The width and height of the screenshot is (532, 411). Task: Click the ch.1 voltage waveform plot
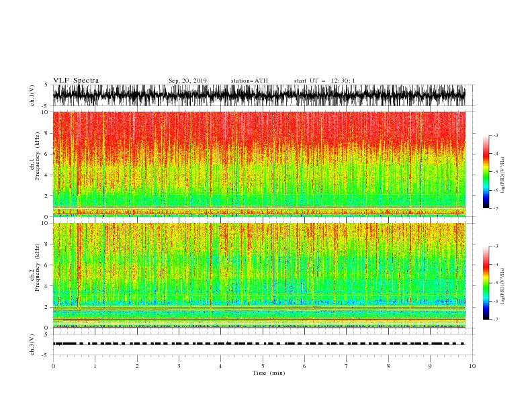[x=259, y=95]
